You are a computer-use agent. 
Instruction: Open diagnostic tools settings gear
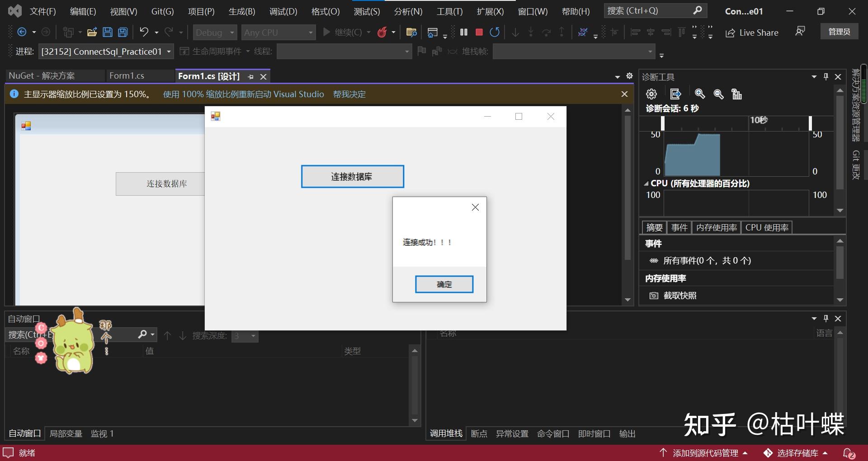coord(651,94)
